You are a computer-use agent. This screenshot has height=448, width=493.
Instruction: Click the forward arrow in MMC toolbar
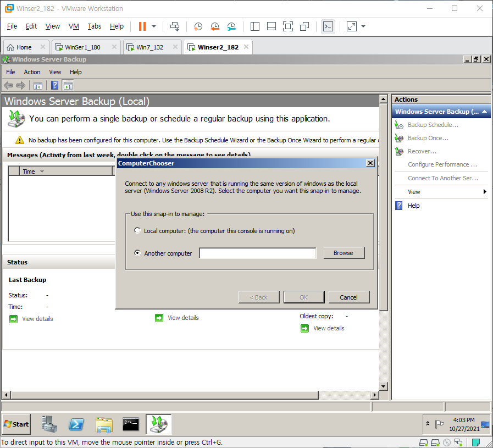click(x=21, y=85)
